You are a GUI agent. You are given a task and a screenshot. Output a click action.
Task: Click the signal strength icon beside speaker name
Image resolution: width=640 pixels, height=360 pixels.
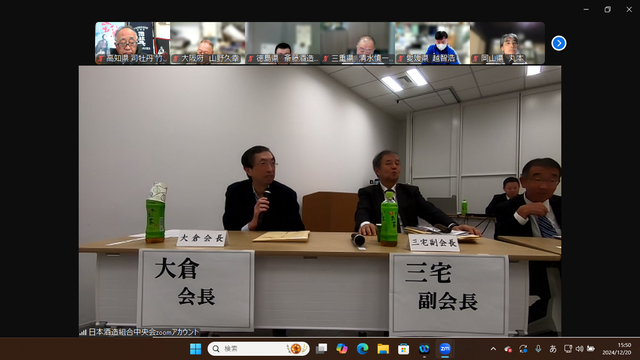coord(83,332)
